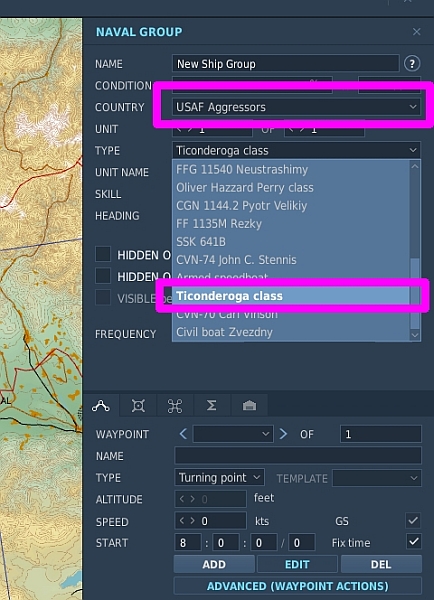Click the START seconds field

tap(264, 543)
